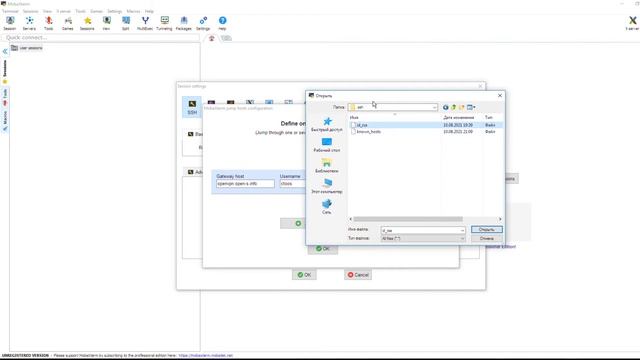Click the jump host Username field

pos(292,184)
